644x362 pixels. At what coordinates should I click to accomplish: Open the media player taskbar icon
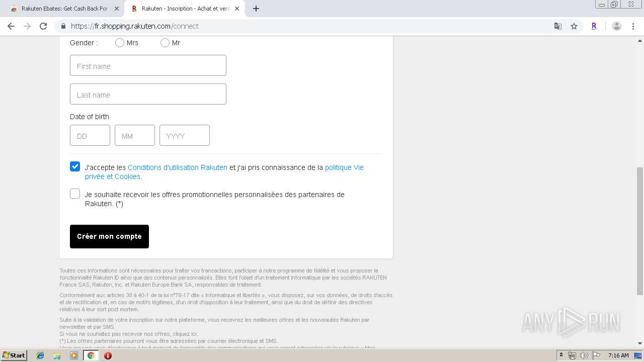coord(74,355)
